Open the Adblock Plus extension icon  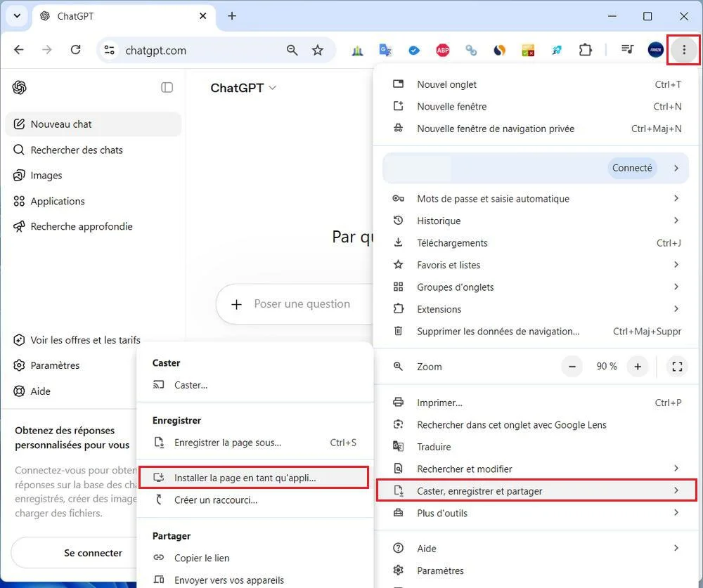442,50
